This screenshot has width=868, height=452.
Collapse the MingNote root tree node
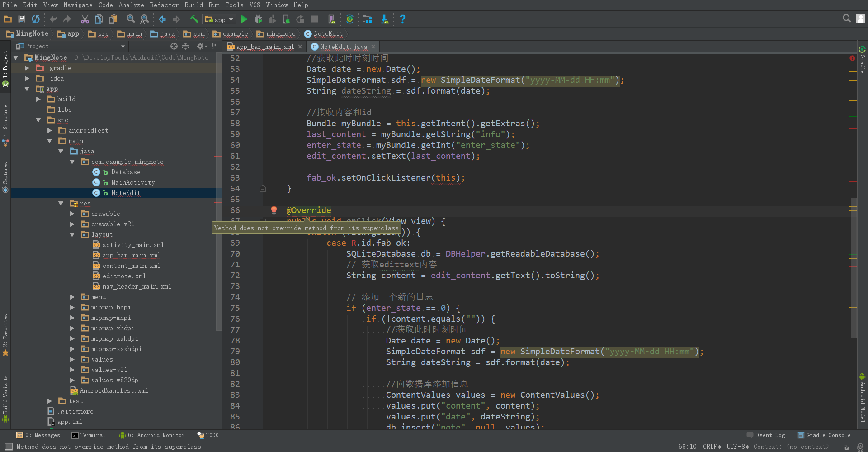(16, 57)
